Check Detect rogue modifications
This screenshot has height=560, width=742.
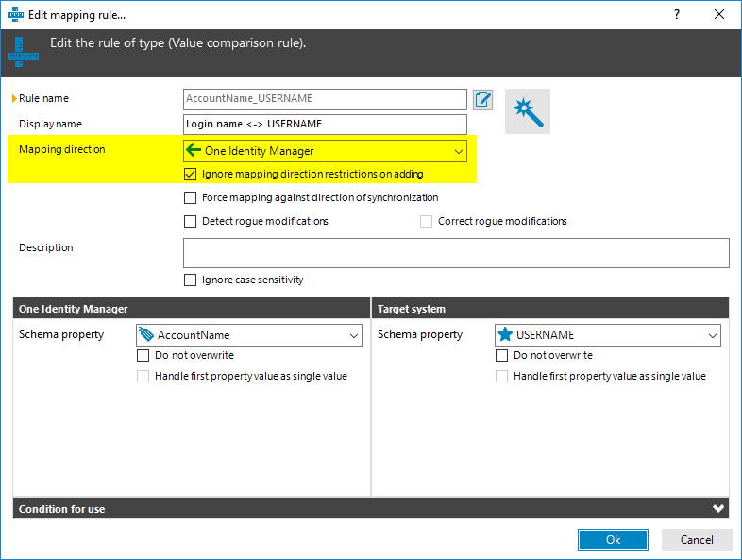pos(191,221)
